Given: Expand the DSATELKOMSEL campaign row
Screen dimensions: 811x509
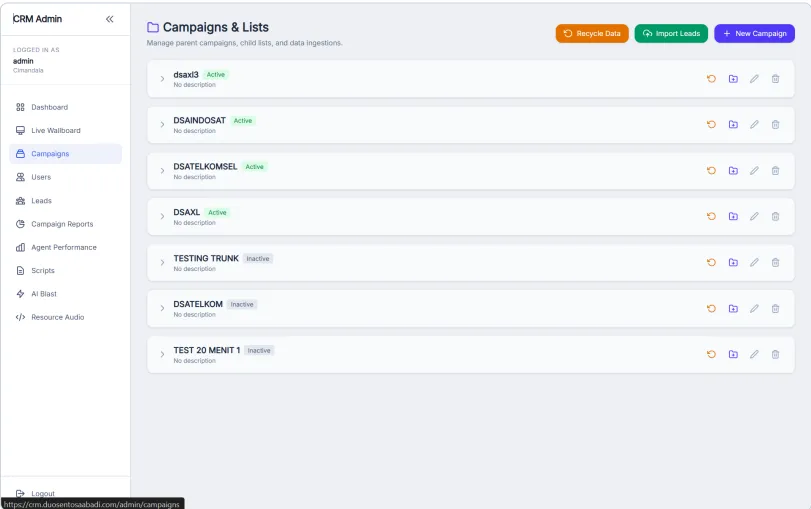Looking at the screenshot, I should (162, 171).
